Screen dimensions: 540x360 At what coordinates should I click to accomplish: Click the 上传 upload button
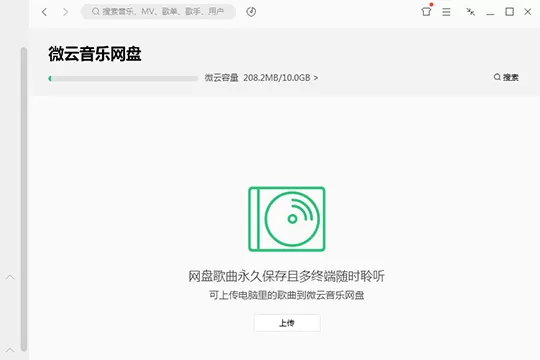(x=287, y=323)
